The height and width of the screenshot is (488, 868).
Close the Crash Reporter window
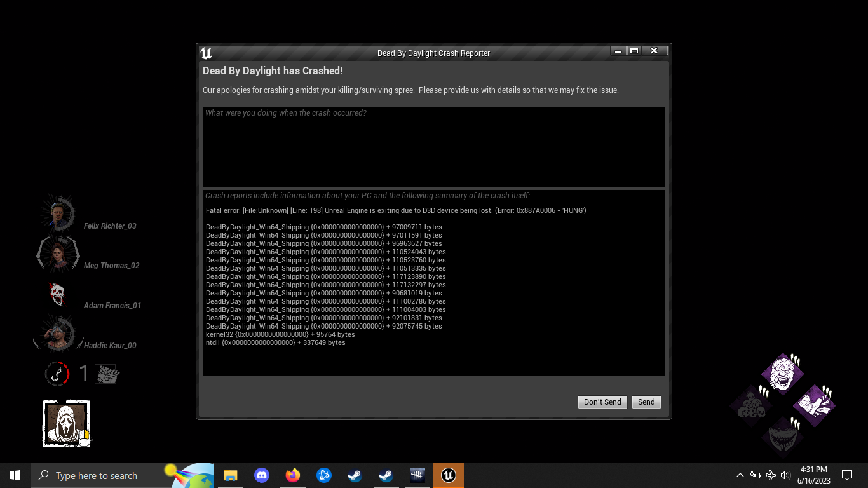[x=654, y=51]
